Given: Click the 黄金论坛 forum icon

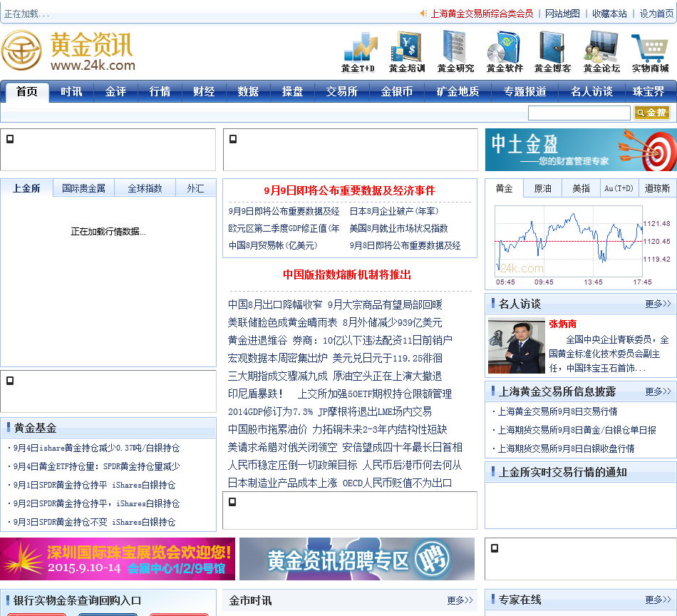Looking at the screenshot, I should pyautogui.click(x=601, y=48).
